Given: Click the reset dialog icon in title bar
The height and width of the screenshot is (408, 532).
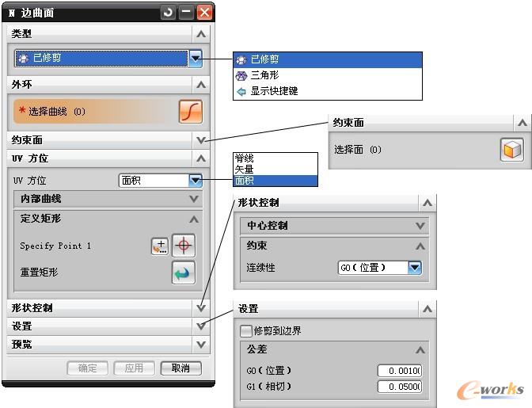Looking at the screenshot, I should (168, 13).
